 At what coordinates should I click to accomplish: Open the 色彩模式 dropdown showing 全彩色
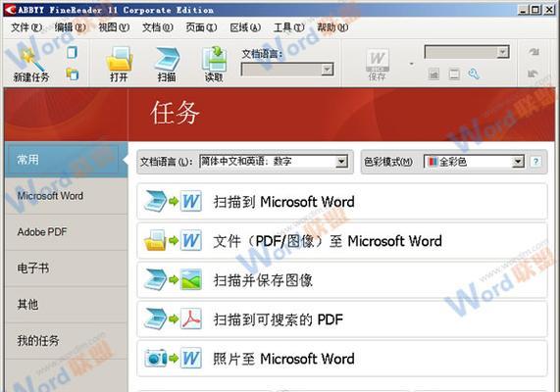pos(474,162)
